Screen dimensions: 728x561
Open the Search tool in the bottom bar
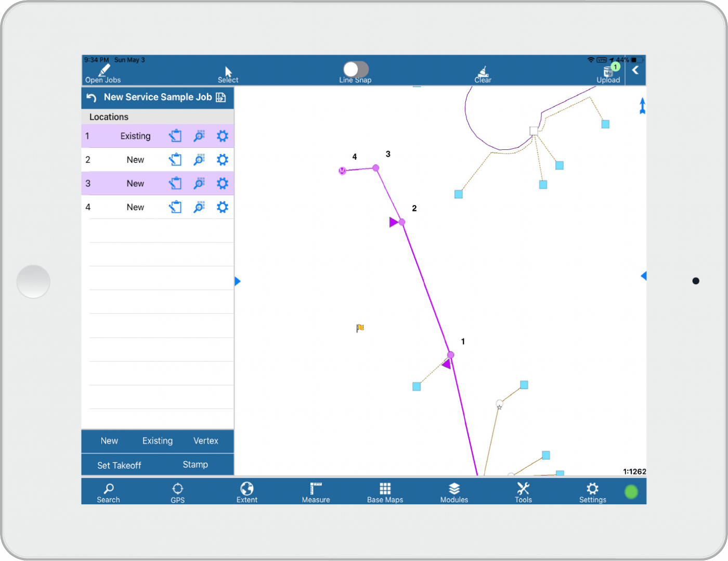coord(108,491)
